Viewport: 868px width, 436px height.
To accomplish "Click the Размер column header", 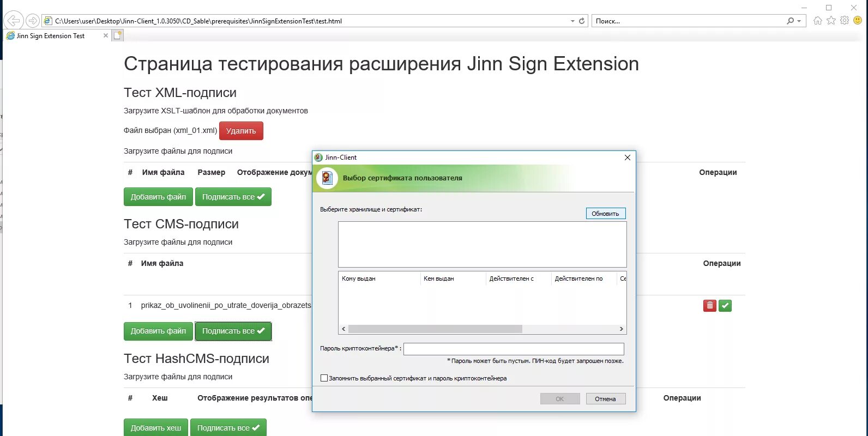I will (212, 172).
